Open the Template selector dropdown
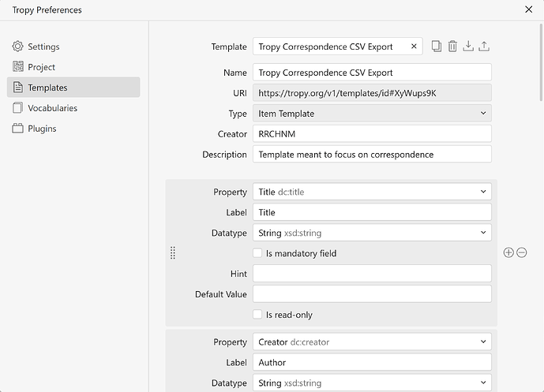Screen dimensions: 544x392 [x=338, y=46]
